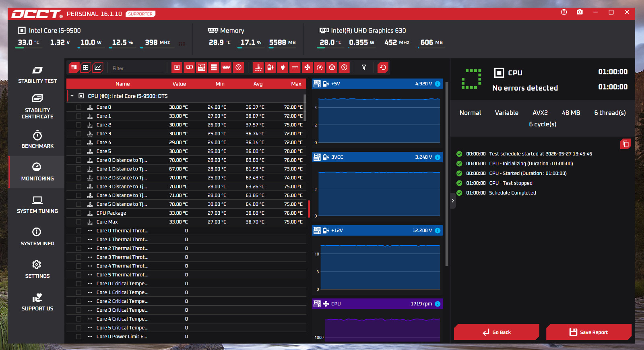Tick the Core 0 Thermal Throttling checkbox

(78, 231)
